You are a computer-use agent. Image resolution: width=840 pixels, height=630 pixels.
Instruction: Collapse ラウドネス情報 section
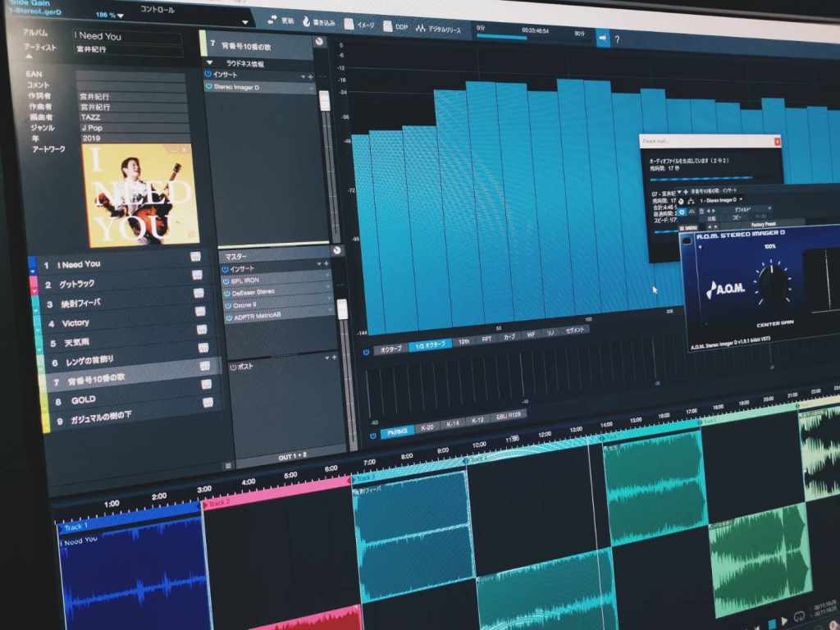[210, 63]
